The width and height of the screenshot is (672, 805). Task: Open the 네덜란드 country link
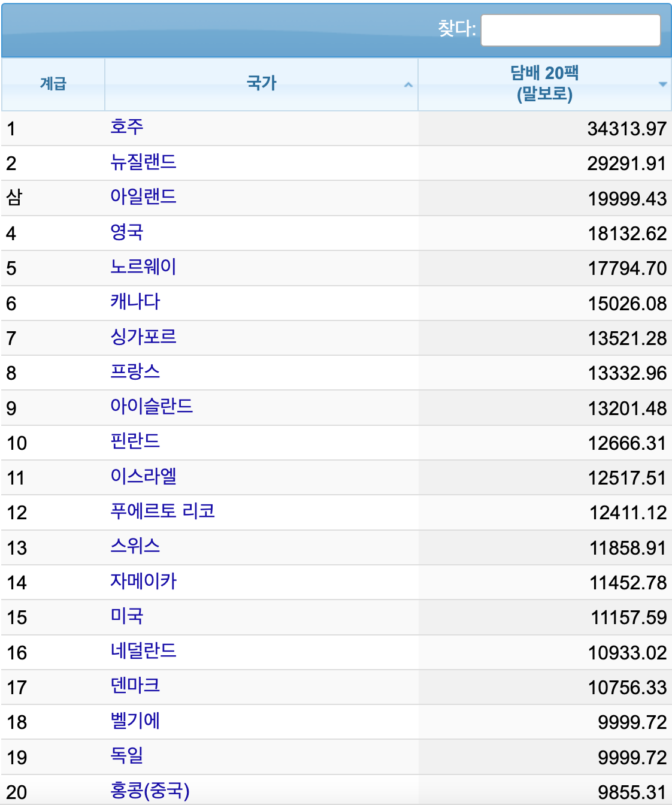pos(143,650)
